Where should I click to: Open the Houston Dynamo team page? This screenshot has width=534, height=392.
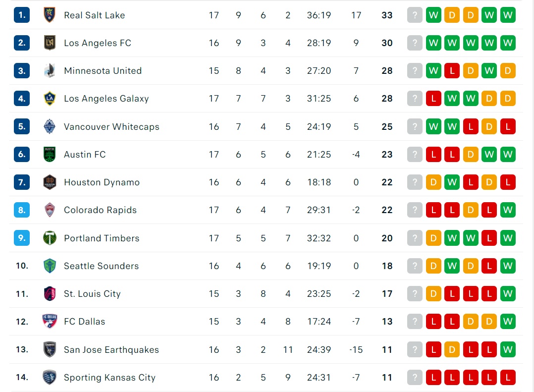(102, 182)
